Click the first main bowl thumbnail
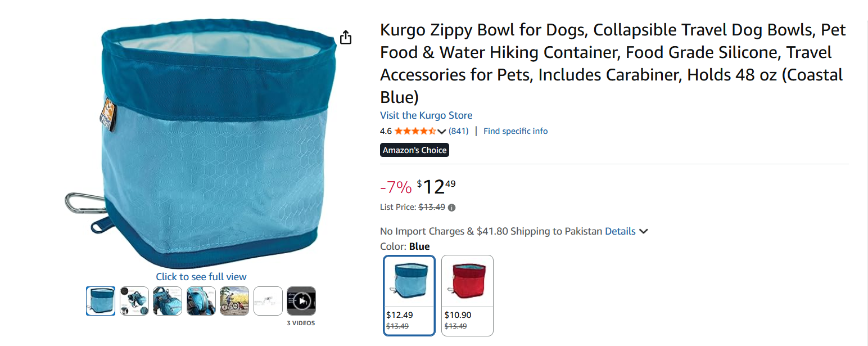868x346 pixels. [x=100, y=300]
